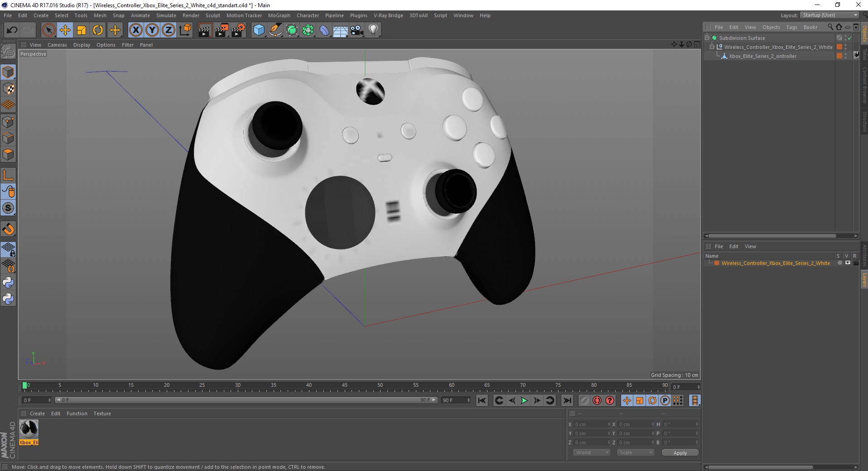Toggle Y axis lock
Viewport: 868px width, 471px height.
tap(152, 30)
